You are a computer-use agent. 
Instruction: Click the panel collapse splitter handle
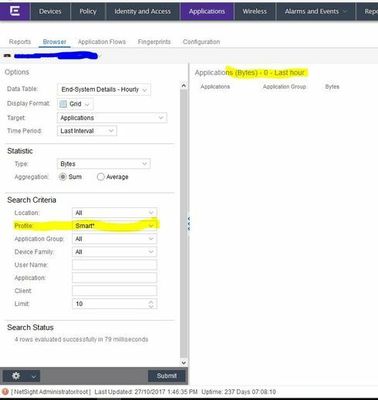pyautogui.click(x=189, y=223)
